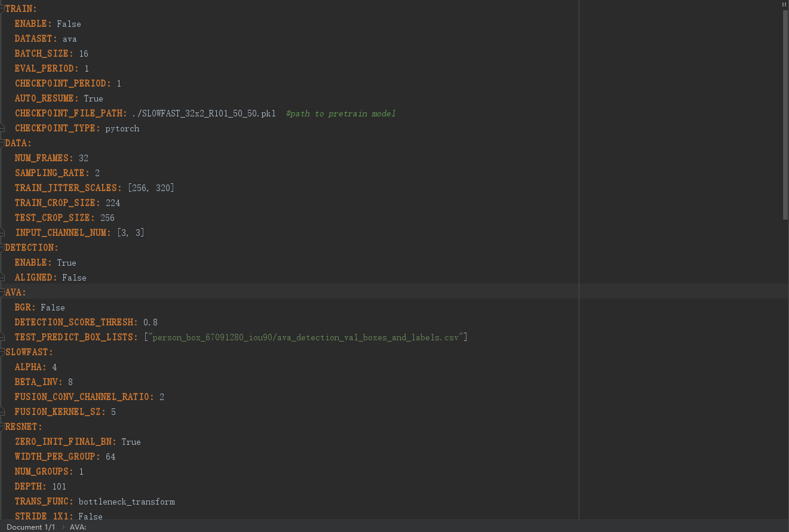The image size is (789, 532).
Task: Collapse the RESNET block fold marker
Action: pyautogui.click(x=2, y=426)
